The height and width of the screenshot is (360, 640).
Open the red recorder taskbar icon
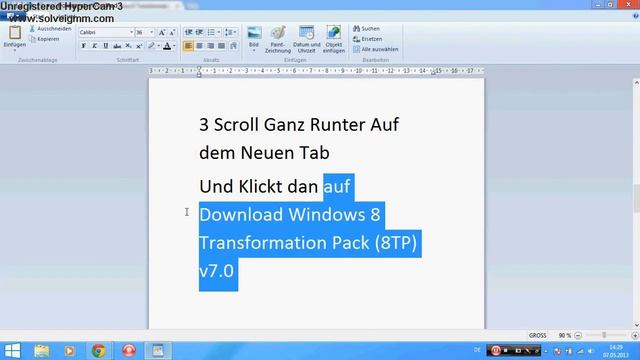129,351
